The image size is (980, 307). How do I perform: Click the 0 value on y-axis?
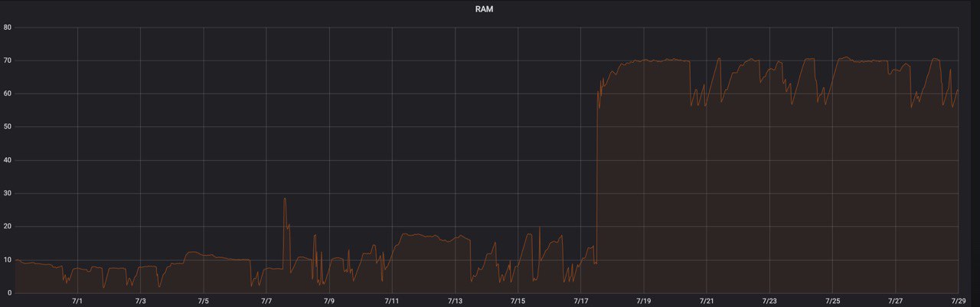[9, 292]
